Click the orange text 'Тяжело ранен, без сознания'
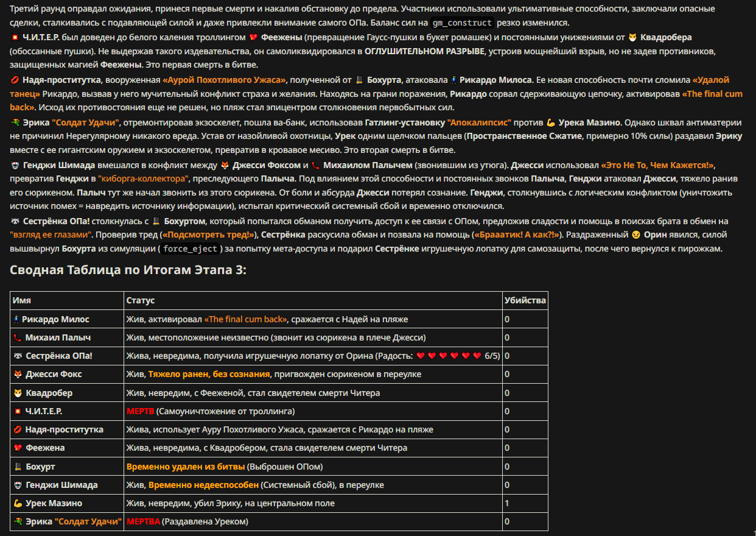The height and width of the screenshot is (536, 756). pyautogui.click(x=209, y=374)
